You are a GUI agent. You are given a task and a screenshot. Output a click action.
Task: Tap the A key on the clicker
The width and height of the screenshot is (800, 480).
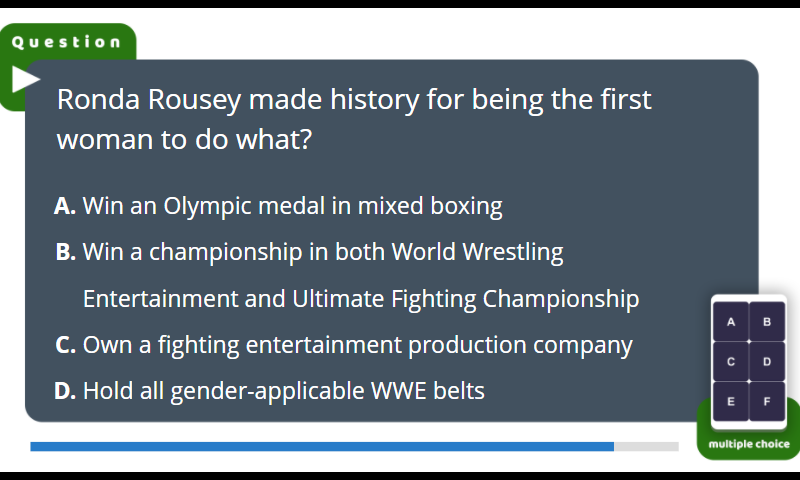(x=731, y=322)
